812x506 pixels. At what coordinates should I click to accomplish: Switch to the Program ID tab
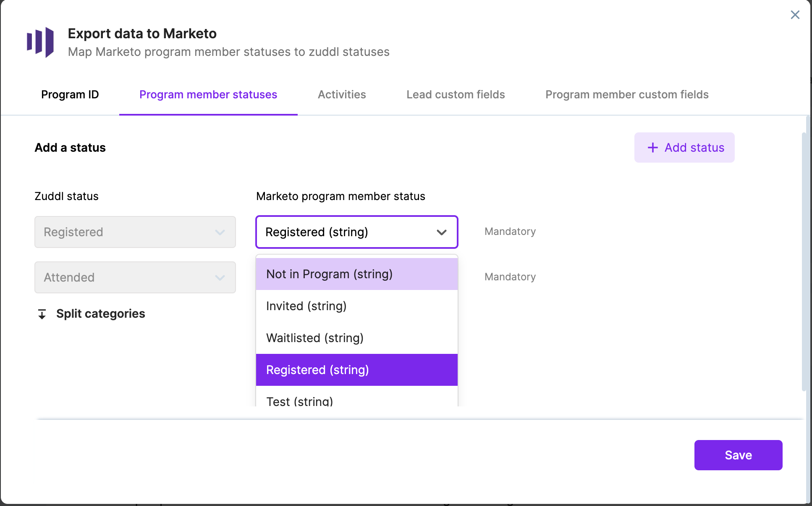point(70,95)
